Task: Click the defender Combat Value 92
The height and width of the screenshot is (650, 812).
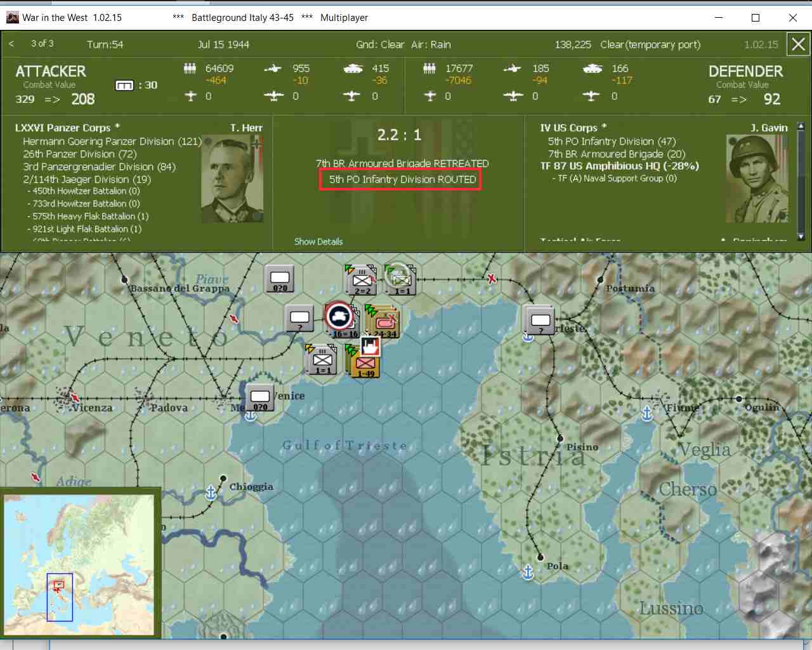Action: coord(772,99)
